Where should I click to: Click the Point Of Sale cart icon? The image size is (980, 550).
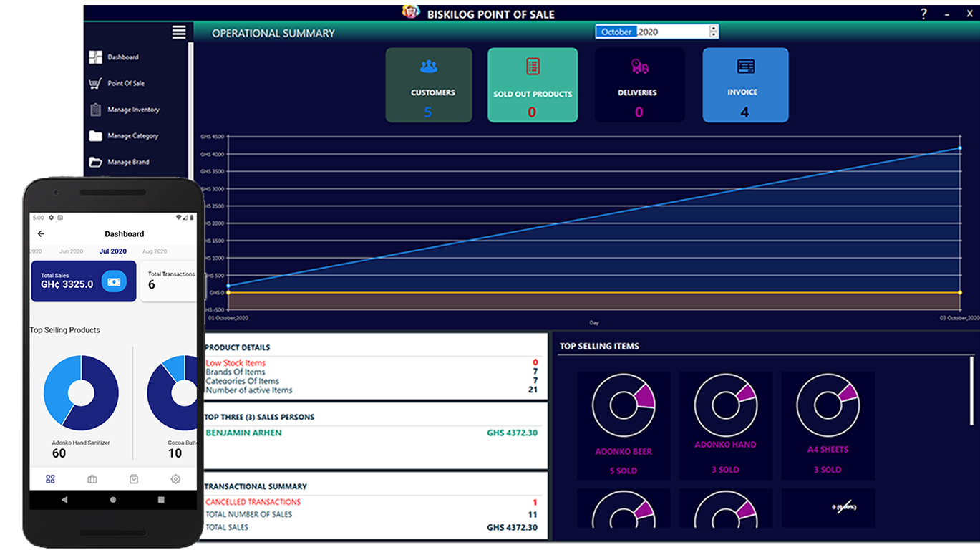[95, 84]
